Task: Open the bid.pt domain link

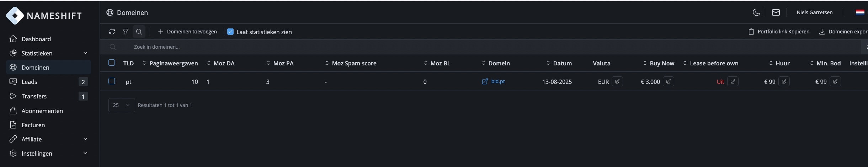Action: coord(498,81)
